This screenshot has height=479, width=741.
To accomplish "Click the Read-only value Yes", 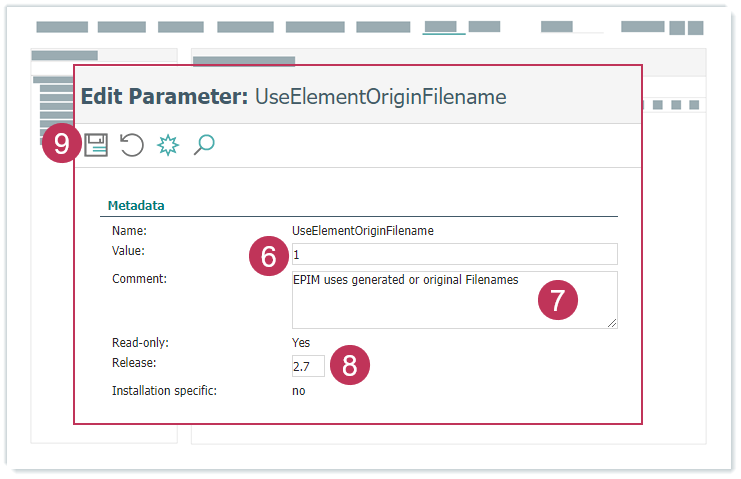I will (x=300, y=343).
